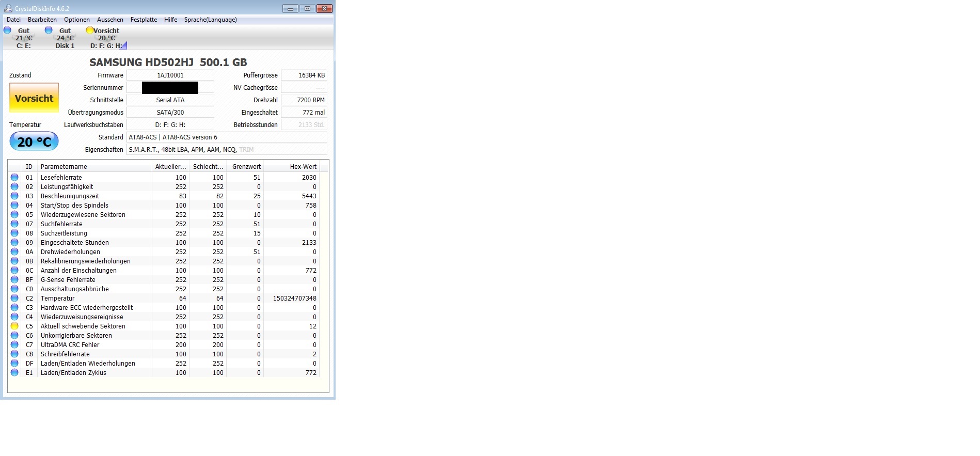The image size is (980, 456).
Task: Click the Parametername column header
Action: [94, 167]
